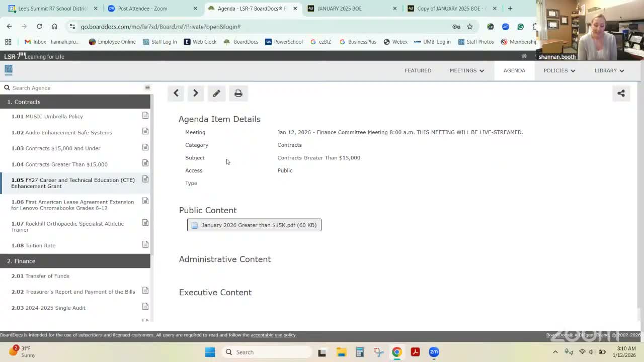Open document icon for 1.04 Contracts Greater Than $15,000

pos(145,163)
